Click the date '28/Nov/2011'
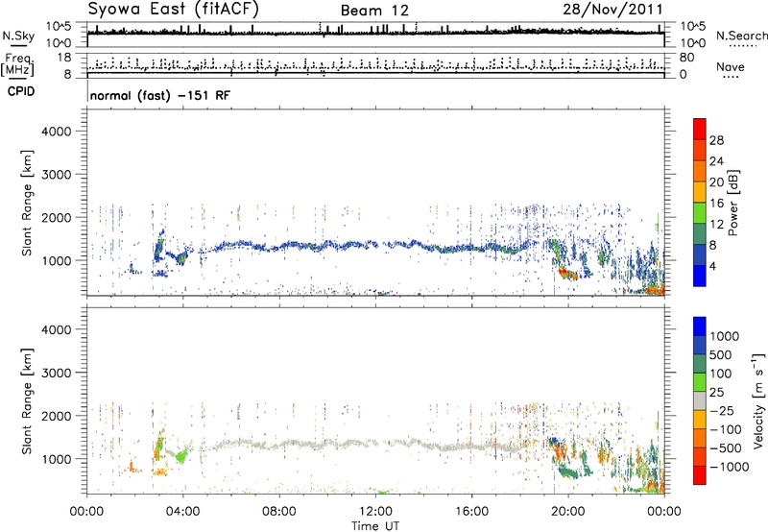Screen dimensions: 768x532 pos(612,9)
